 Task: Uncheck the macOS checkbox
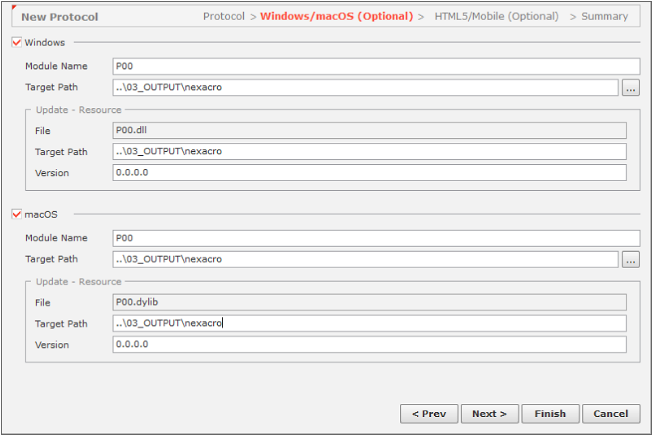coord(16,213)
